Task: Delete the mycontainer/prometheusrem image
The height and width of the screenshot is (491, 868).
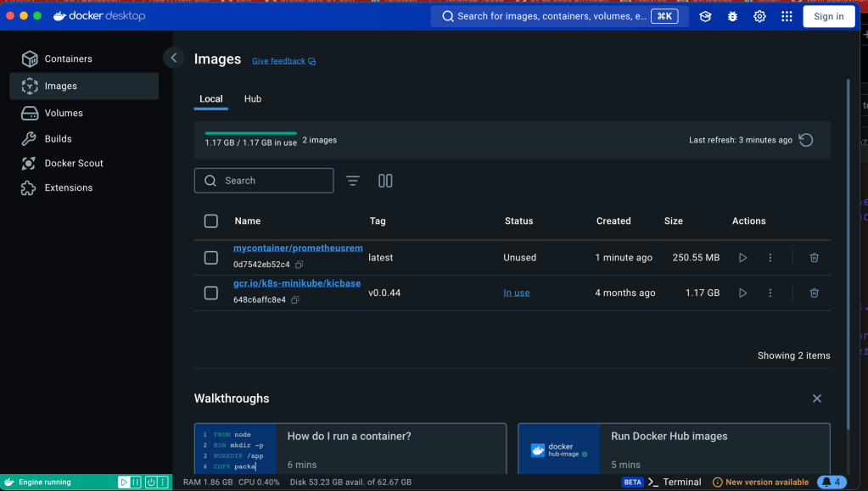Action: [815, 258]
